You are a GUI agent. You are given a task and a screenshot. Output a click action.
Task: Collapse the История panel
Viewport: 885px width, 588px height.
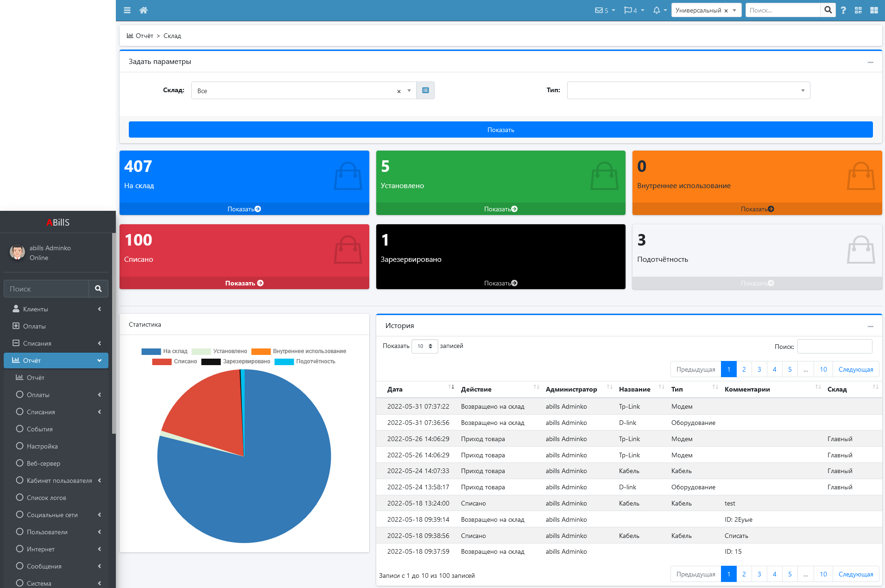(870, 326)
